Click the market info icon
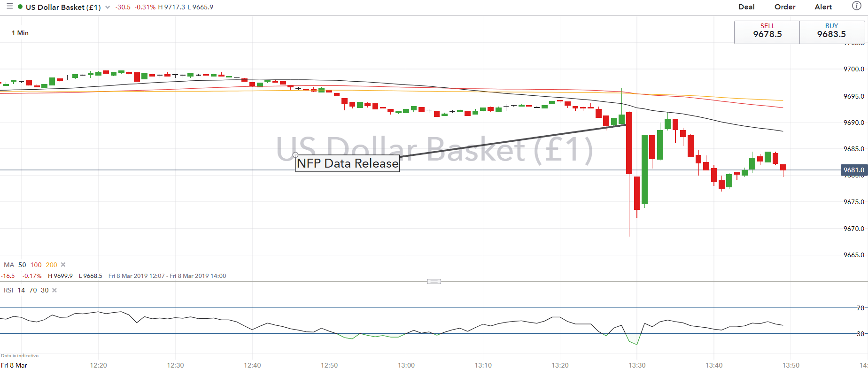Viewport: 868px width, 369px height. coord(857,6)
